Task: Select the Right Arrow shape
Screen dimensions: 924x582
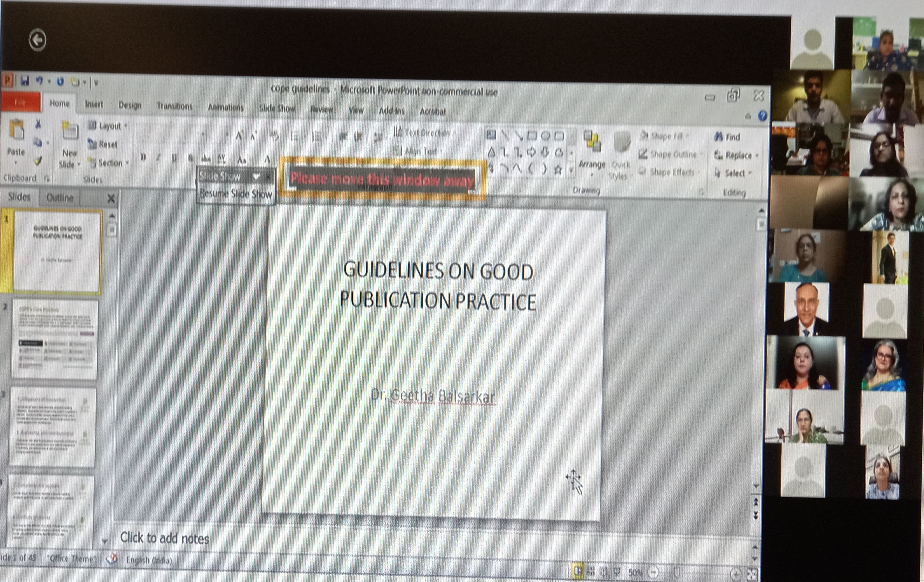Action: 532,153
